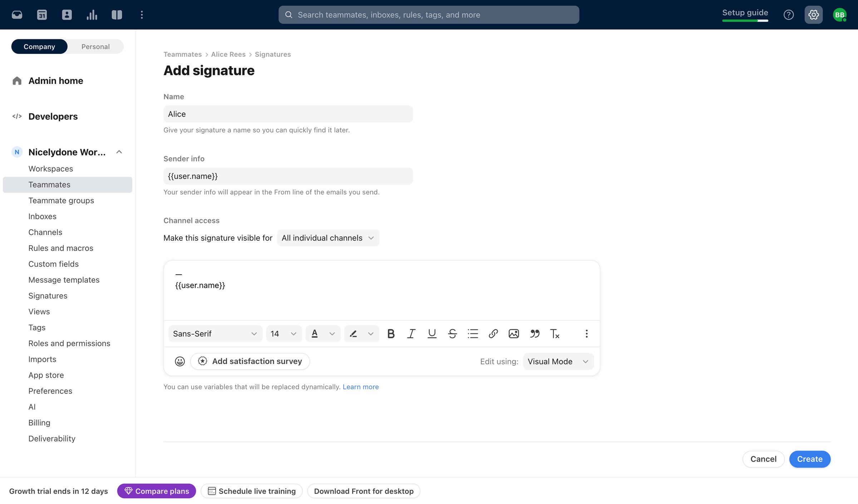Viewport: 858px width, 504px height.
Task: Toggle strikethrough formatting
Action: (x=452, y=334)
